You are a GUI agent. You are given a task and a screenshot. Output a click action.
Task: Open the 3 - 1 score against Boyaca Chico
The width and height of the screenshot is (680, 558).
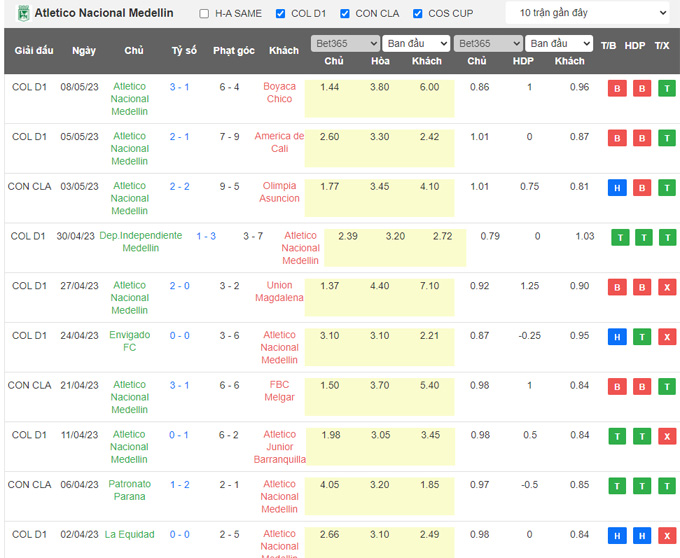coord(179,87)
